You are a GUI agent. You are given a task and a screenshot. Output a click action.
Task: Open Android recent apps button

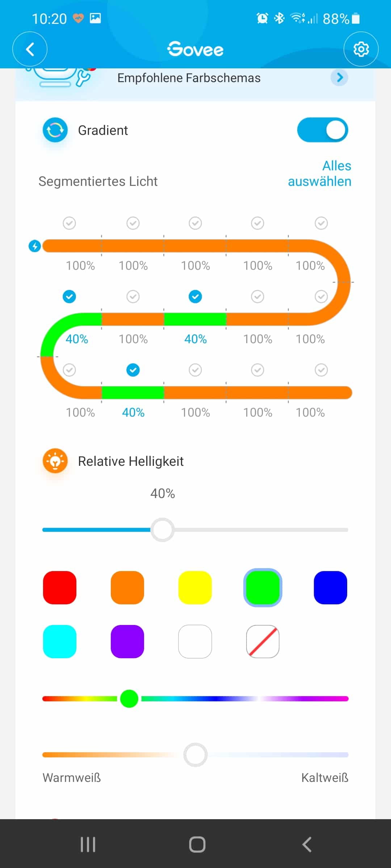coord(88,844)
